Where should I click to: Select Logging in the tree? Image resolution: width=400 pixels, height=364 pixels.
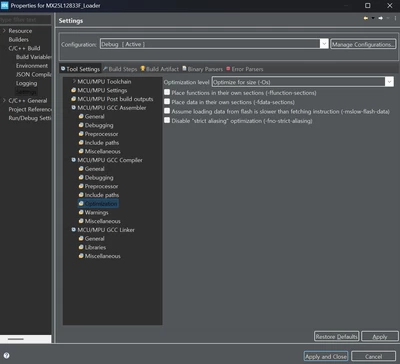[27, 83]
